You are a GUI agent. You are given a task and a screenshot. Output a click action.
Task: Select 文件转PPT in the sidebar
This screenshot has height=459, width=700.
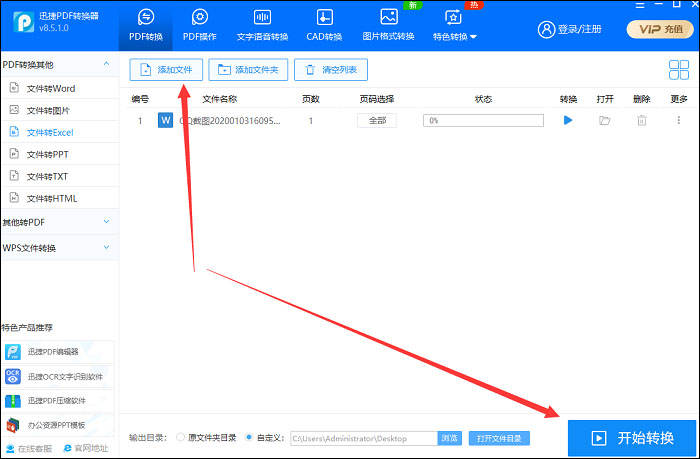tap(60, 154)
